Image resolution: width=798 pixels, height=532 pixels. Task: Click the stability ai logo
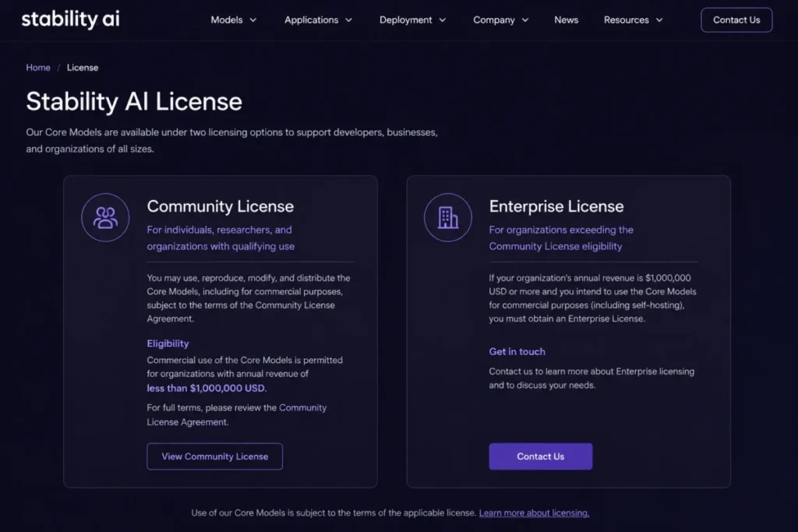point(70,19)
